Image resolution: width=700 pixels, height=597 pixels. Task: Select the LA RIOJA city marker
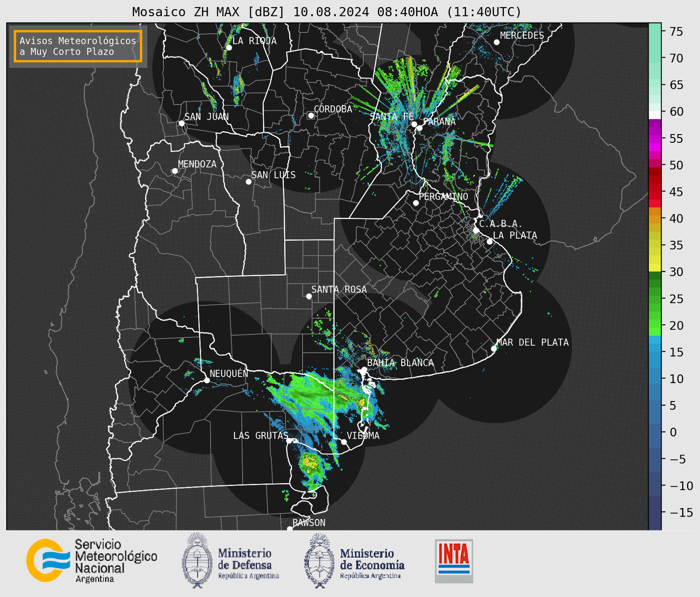(229, 48)
